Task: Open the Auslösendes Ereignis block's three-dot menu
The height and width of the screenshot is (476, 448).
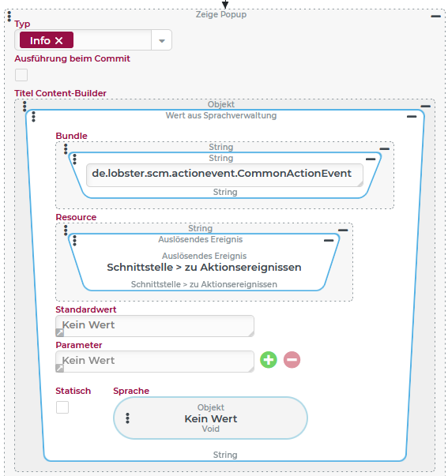Action: 75,241
